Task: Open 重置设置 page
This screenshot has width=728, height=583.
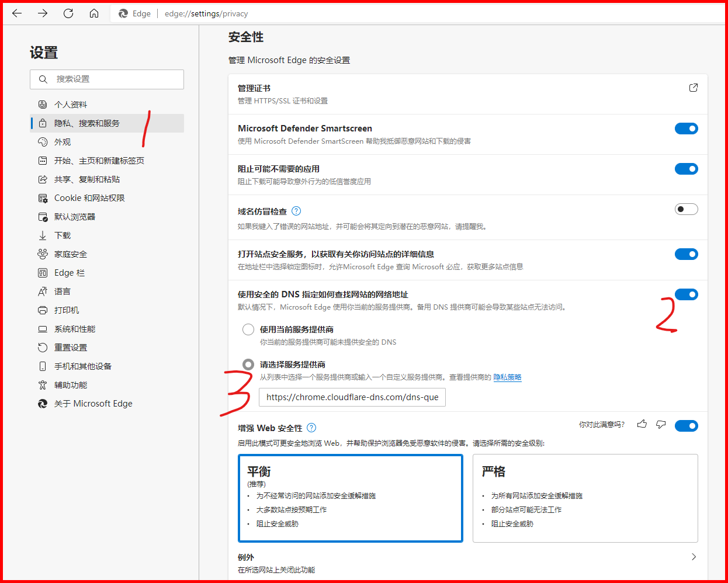Action: point(107,348)
